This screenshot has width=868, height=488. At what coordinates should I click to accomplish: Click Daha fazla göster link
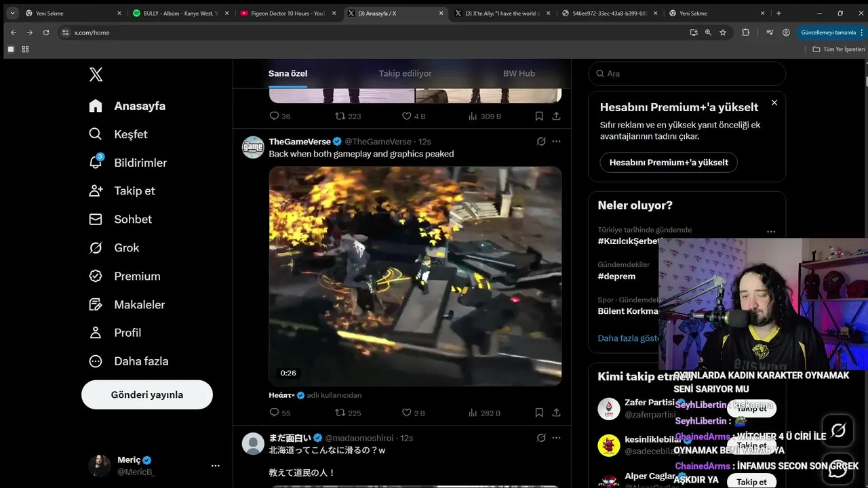coord(628,338)
